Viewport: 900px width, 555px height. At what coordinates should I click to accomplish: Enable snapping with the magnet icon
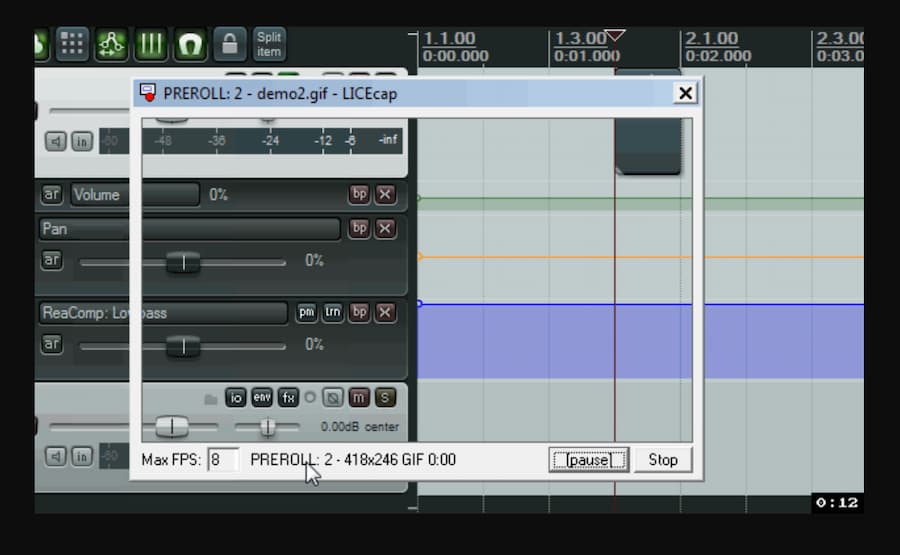190,44
